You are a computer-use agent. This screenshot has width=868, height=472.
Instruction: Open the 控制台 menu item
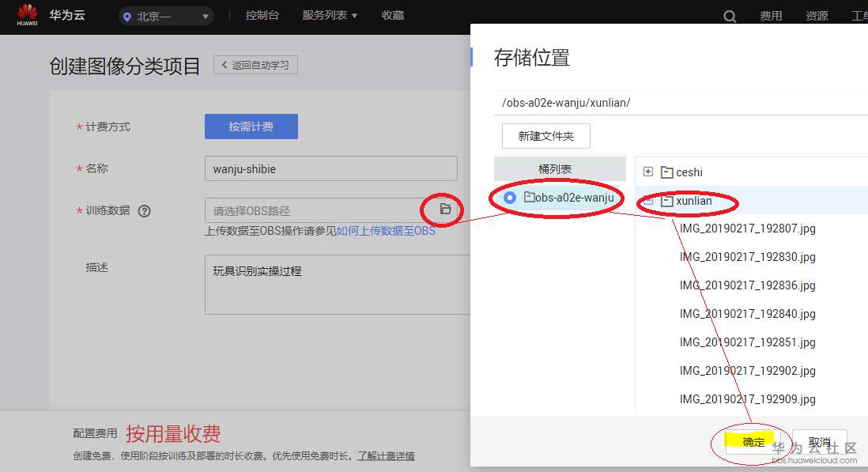[x=262, y=14]
